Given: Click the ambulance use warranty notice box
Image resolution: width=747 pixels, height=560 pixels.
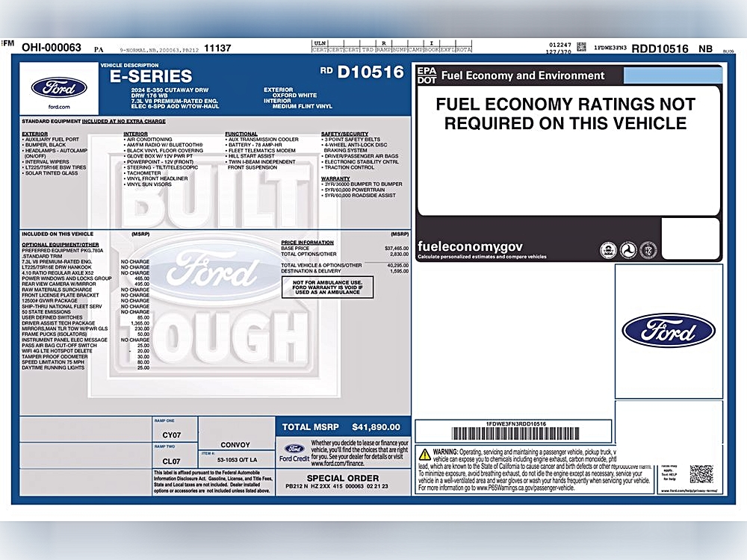Looking at the screenshot, I should (x=327, y=287).
